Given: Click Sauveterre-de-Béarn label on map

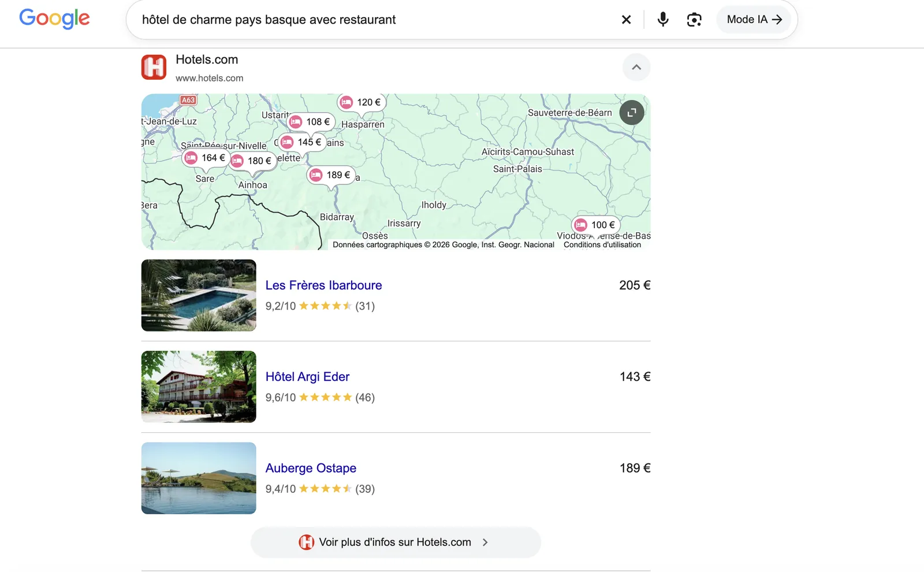Looking at the screenshot, I should (569, 113).
